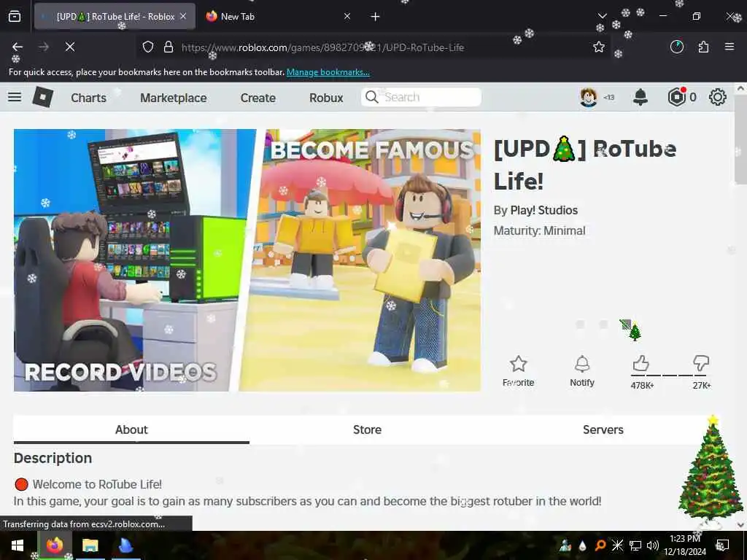The width and height of the screenshot is (747, 560).
Task: Open the Charts page
Action: coord(88,98)
